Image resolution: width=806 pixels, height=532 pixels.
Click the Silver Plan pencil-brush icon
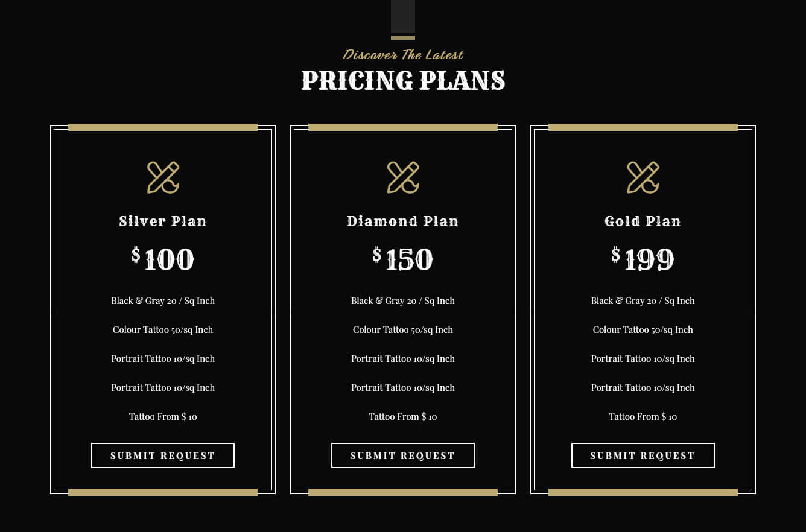tap(163, 177)
